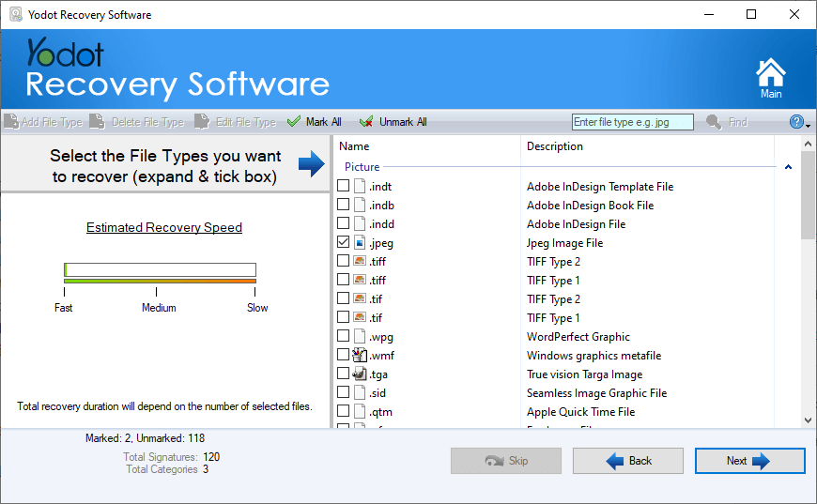This screenshot has width=817, height=504.
Task: Click the Estimated Recovery Speed progress bar
Action: (160, 269)
